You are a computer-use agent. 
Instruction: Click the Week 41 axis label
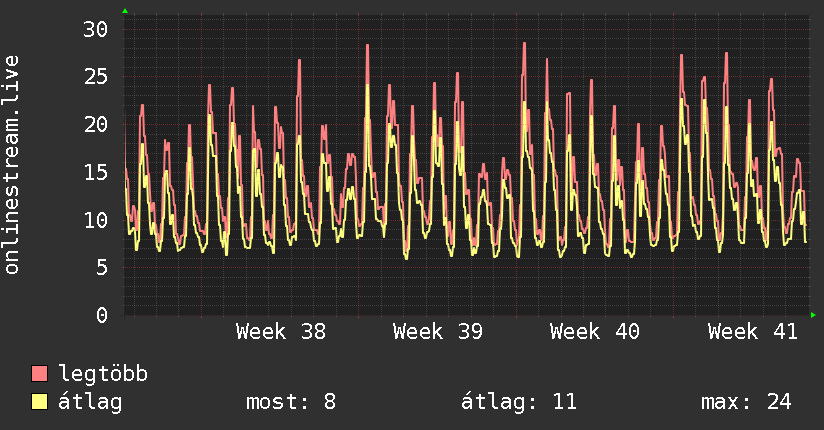(x=753, y=332)
